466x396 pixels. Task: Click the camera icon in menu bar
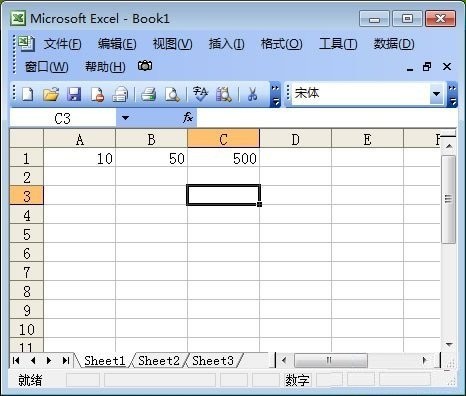pyautogui.click(x=145, y=66)
